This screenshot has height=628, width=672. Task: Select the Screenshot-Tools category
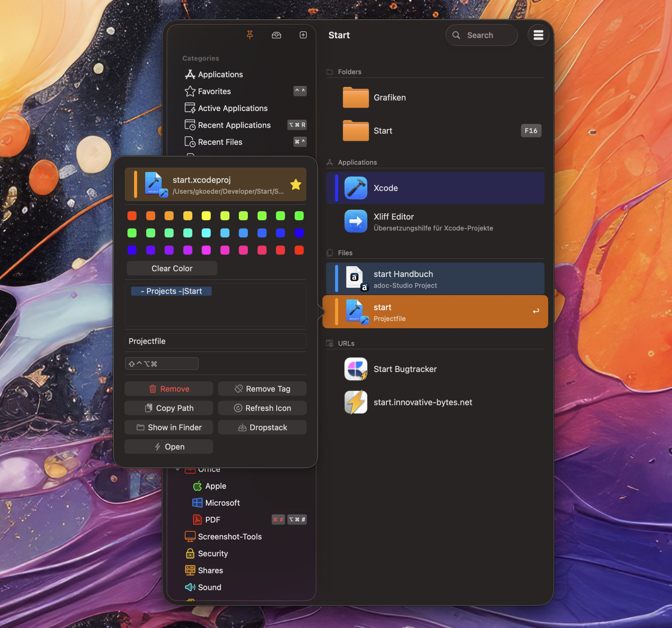(x=229, y=536)
